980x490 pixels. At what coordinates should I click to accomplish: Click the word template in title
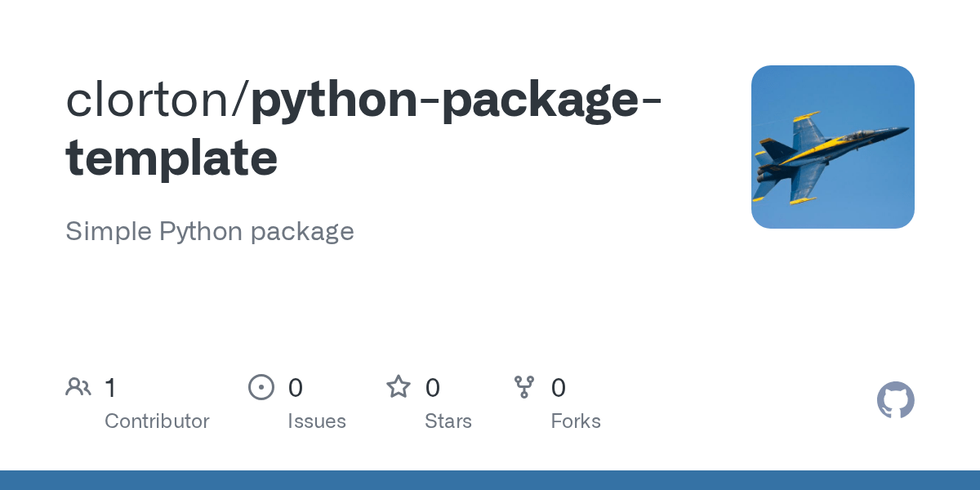click(171, 158)
